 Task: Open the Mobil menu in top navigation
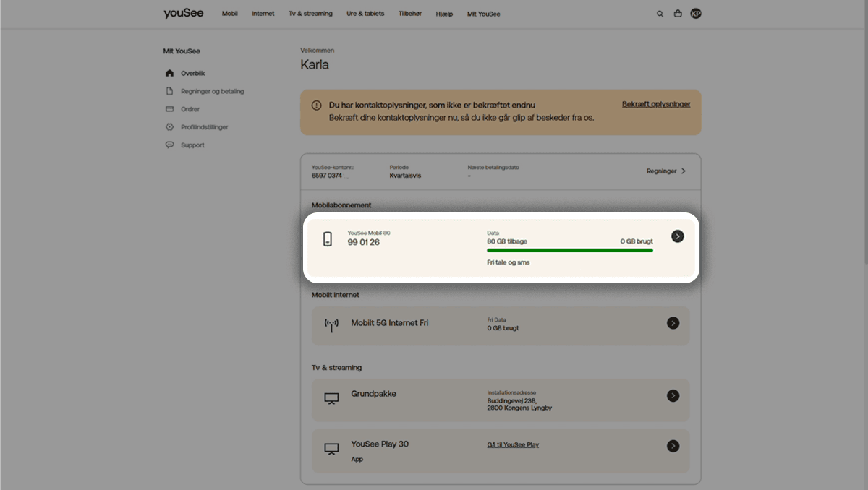(x=229, y=14)
